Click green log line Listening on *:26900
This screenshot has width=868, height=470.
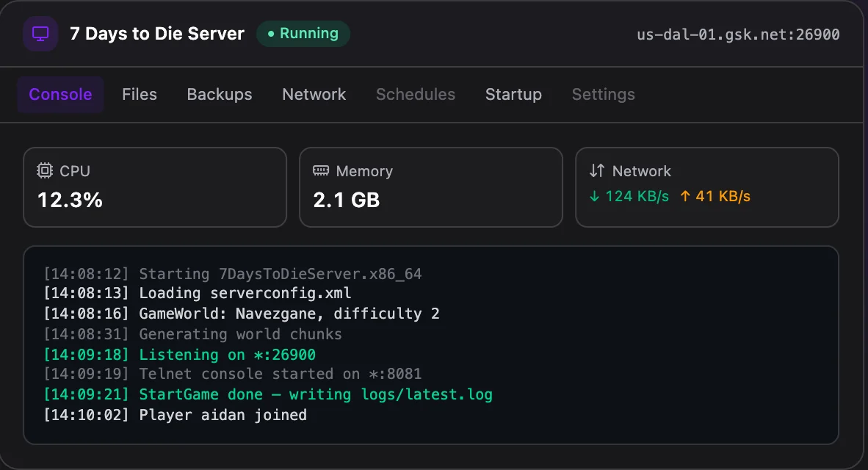[x=179, y=354]
